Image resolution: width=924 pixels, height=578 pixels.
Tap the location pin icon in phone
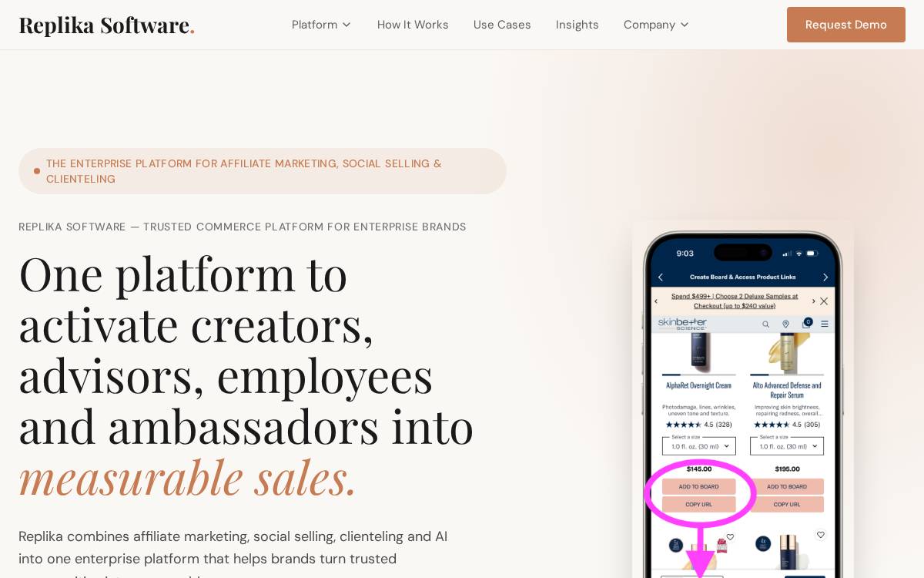785,324
